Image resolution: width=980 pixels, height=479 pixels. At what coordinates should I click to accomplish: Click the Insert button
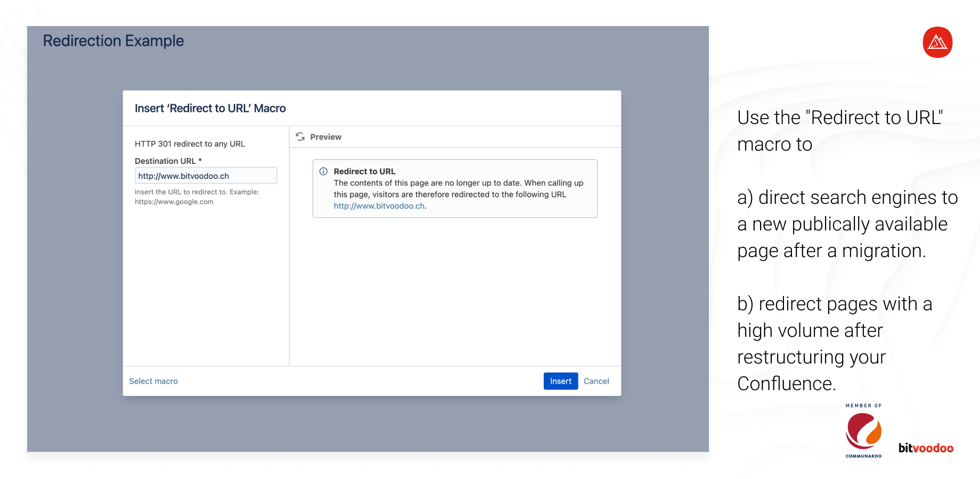[560, 381]
